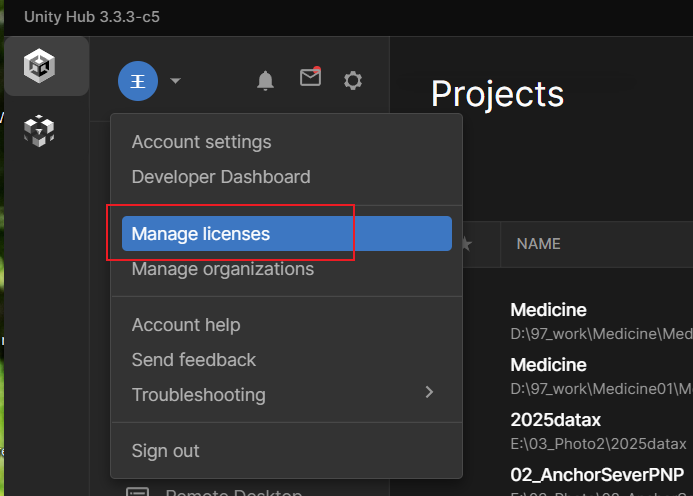Click the Projects page heading

(497, 94)
